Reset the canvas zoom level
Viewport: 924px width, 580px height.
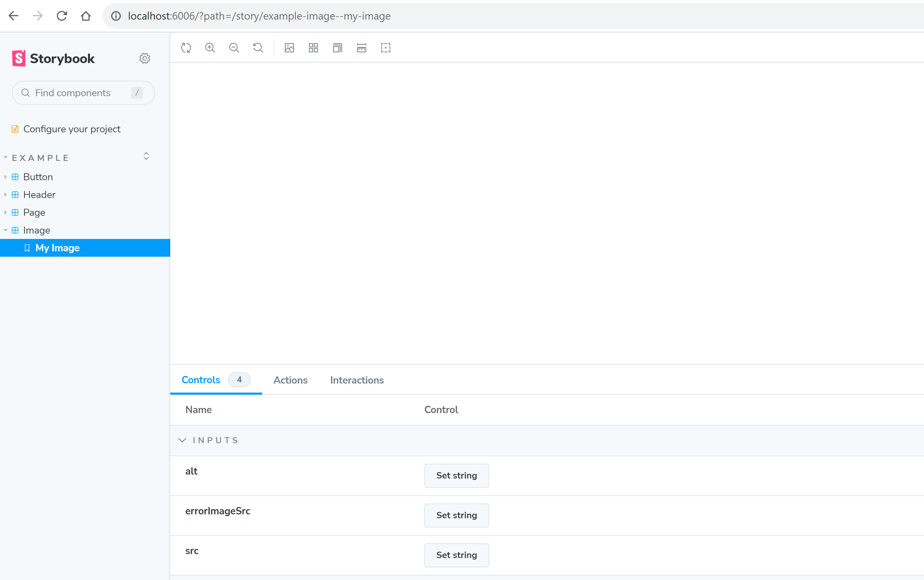point(258,48)
